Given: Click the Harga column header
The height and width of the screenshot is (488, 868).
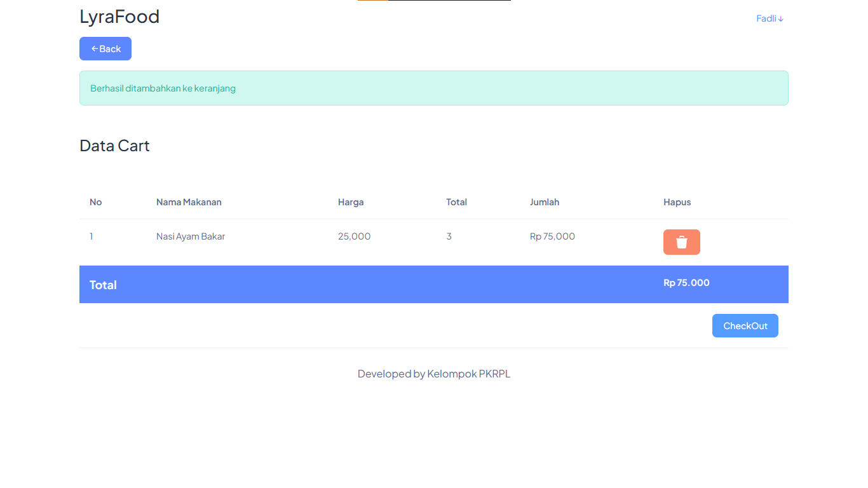Looking at the screenshot, I should click(x=351, y=202).
